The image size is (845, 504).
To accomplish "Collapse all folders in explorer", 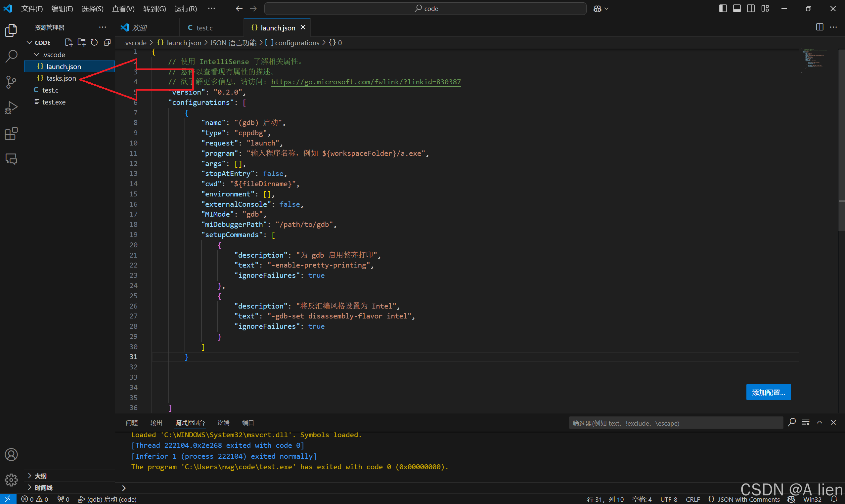I will pos(107,42).
